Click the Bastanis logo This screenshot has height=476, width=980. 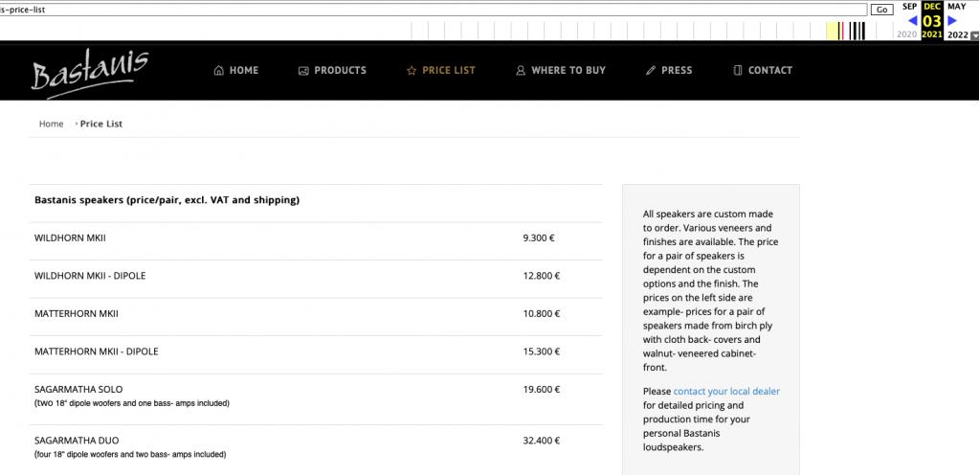(x=89, y=72)
